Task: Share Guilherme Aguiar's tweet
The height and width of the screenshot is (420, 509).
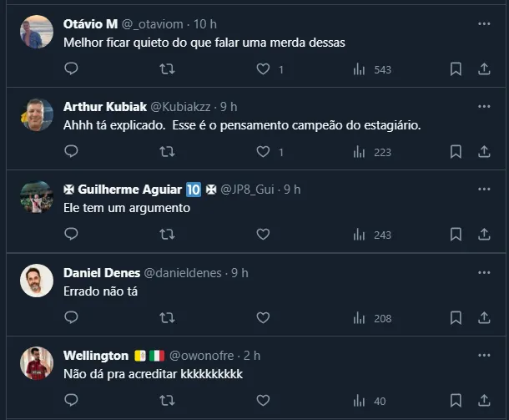Action: click(484, 235)
